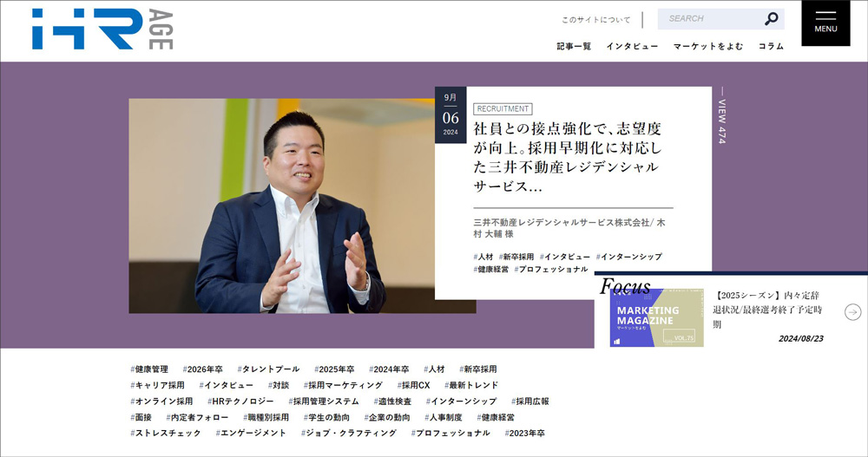Select the #2024年卒 tag
The image size is (868, 457).
pyautogui.click(x=389, y=369)
